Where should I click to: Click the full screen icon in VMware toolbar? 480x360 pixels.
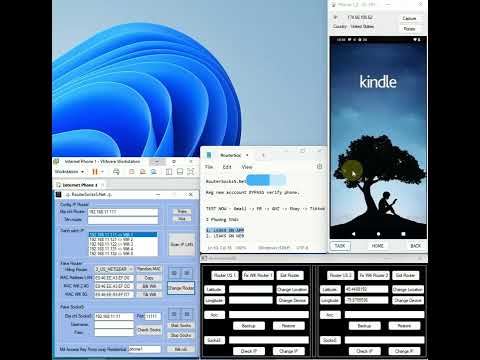pos(190,172)
